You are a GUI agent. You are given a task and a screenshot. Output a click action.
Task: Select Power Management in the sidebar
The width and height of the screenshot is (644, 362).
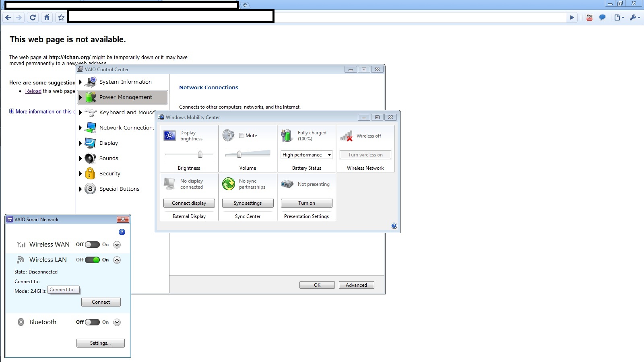point(122,97)
